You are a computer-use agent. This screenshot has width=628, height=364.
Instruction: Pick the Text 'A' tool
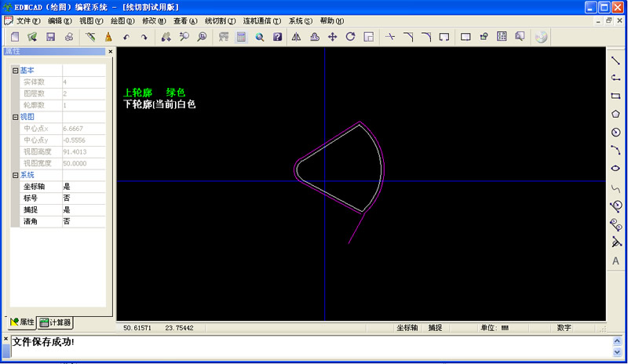615,260
